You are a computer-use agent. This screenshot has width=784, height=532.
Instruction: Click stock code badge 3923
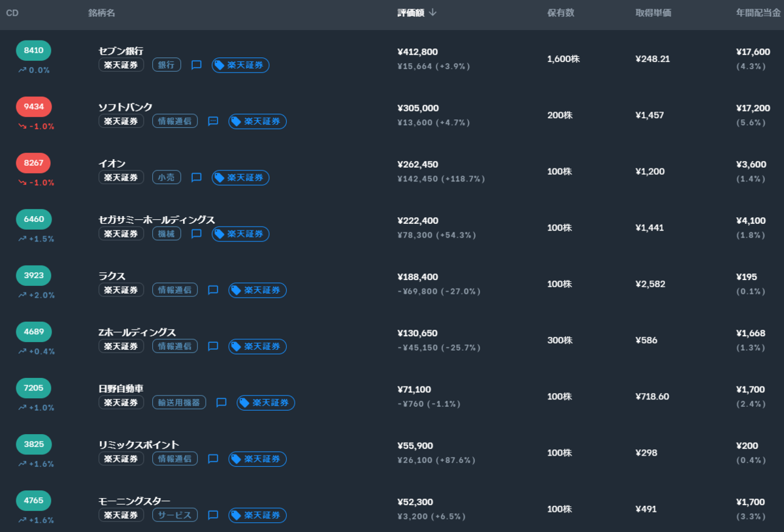pos(33,275)
